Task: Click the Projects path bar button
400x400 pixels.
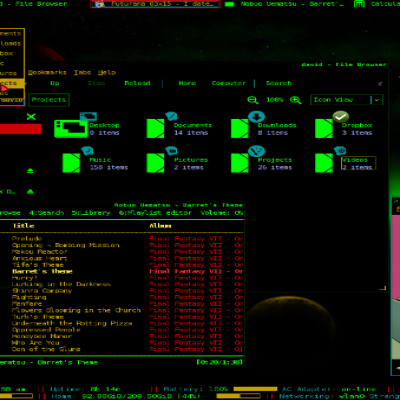Action: point(49,100)
